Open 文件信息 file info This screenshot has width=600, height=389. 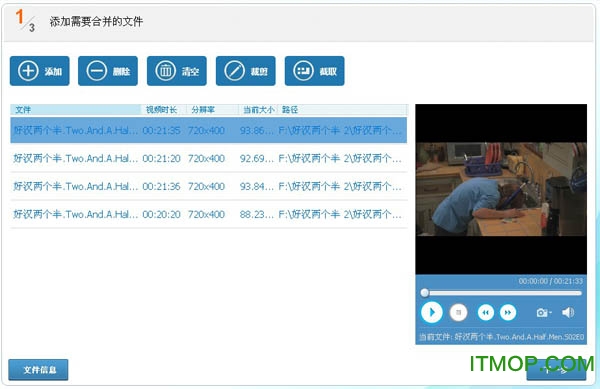(38, 369)
